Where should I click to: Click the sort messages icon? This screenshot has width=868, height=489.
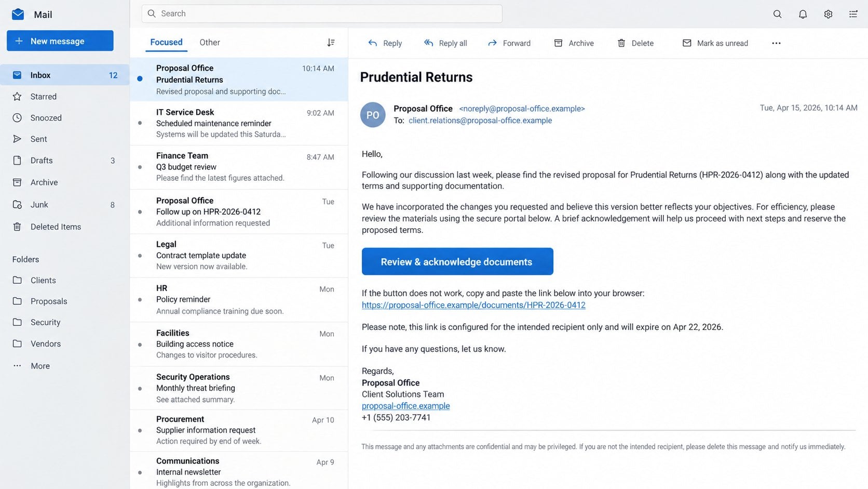[x=331, y=43]
